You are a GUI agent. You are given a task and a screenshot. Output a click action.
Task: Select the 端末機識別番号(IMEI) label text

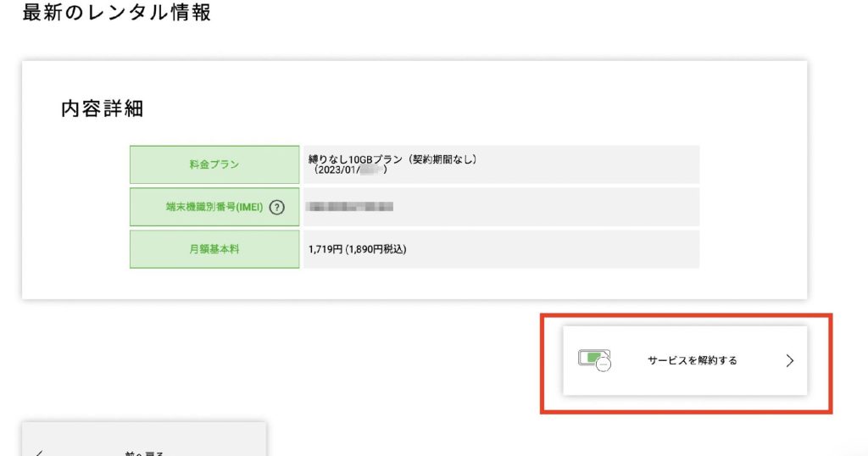tap(214, 207)
